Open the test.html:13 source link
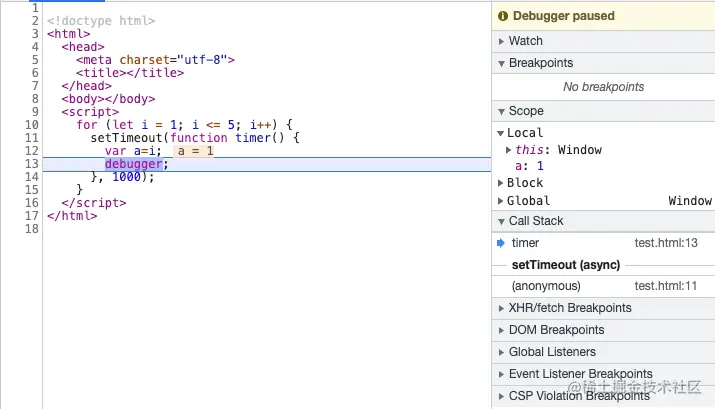Screen dimensions: 715x409 click(666, 243)
